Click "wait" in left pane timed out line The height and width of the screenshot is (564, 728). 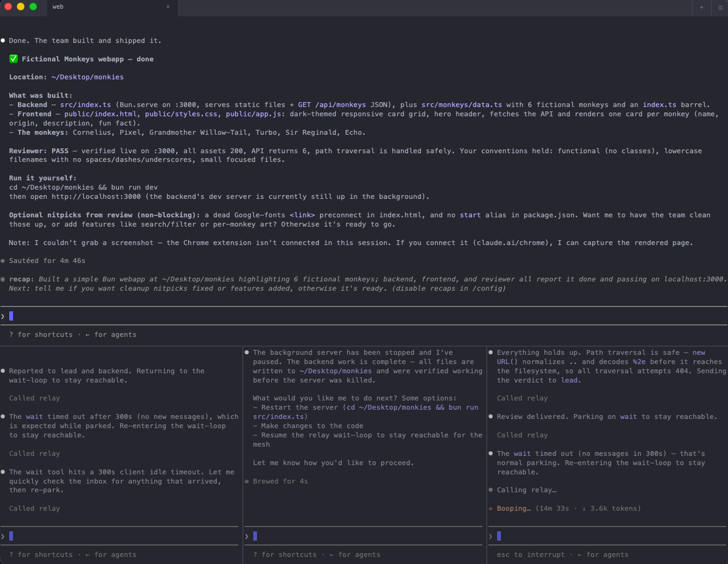tap(34, 417)
